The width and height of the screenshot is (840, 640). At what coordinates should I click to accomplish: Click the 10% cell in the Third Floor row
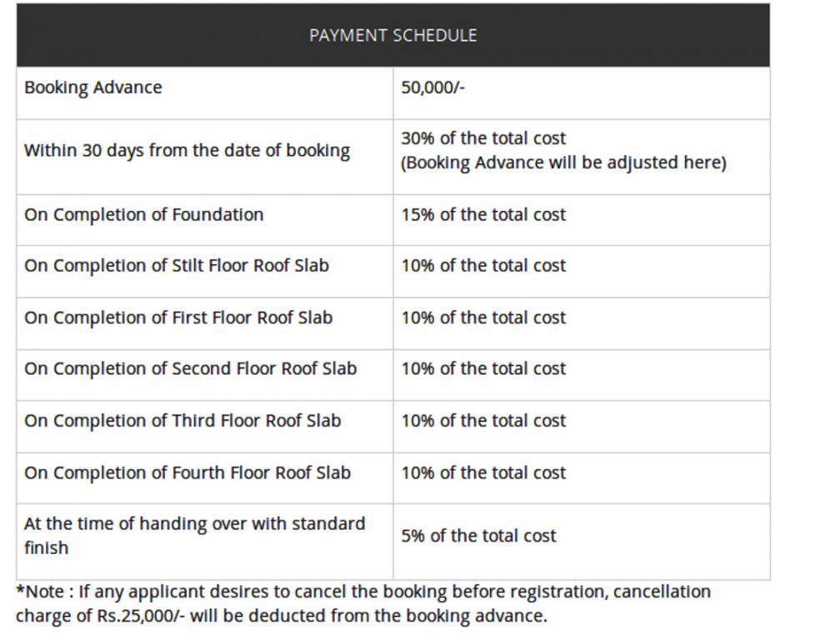pos(483,421)
